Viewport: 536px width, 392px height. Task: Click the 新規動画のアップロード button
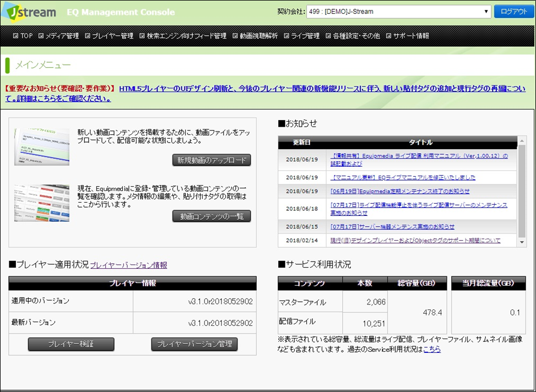click(x=212, y=160)
